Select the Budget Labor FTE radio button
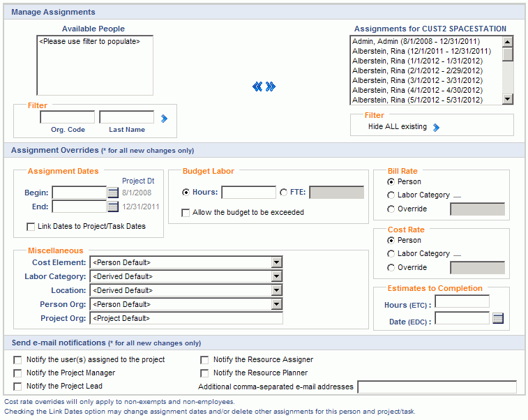 tap(284, 193)
